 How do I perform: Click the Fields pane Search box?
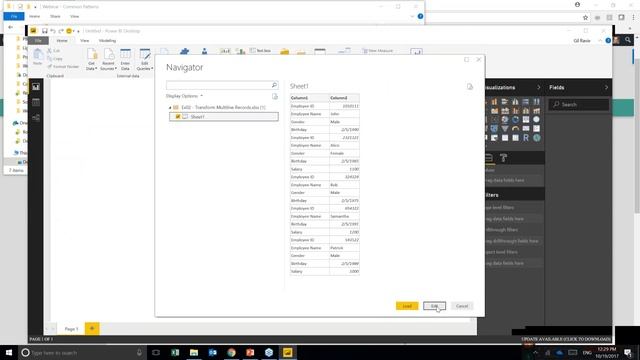[x=579, y=104]
